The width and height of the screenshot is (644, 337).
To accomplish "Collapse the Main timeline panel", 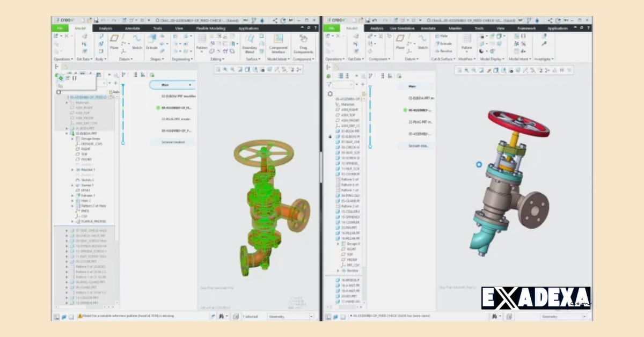I will (x=190, y=85).
